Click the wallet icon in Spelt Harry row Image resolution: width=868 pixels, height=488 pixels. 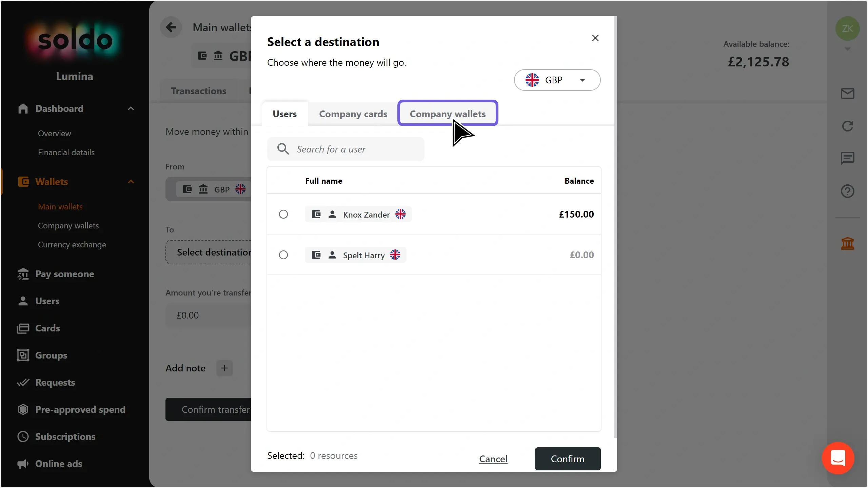coord(316,255)
